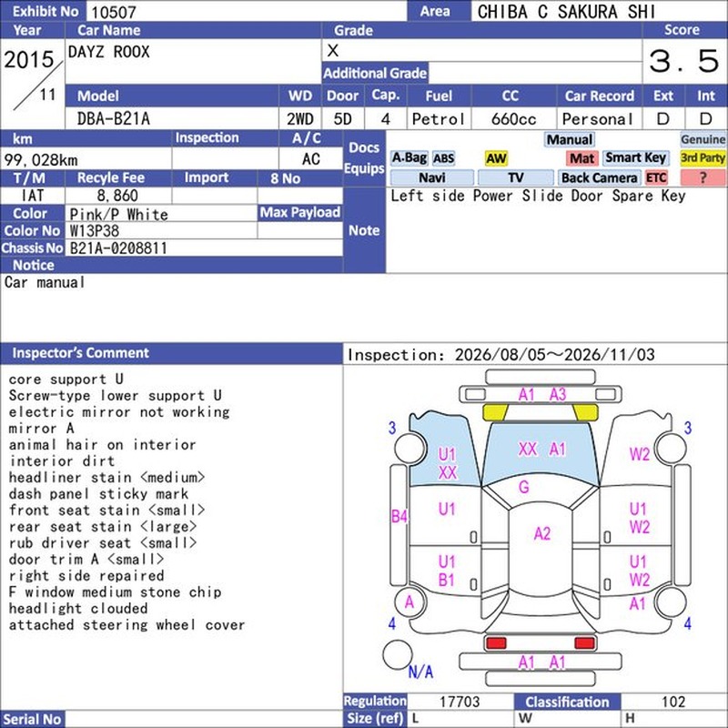The height and width of the screenshot is (728, 728).
Task: Click the G mark on the windshield
Action: (x=524, y=487)
